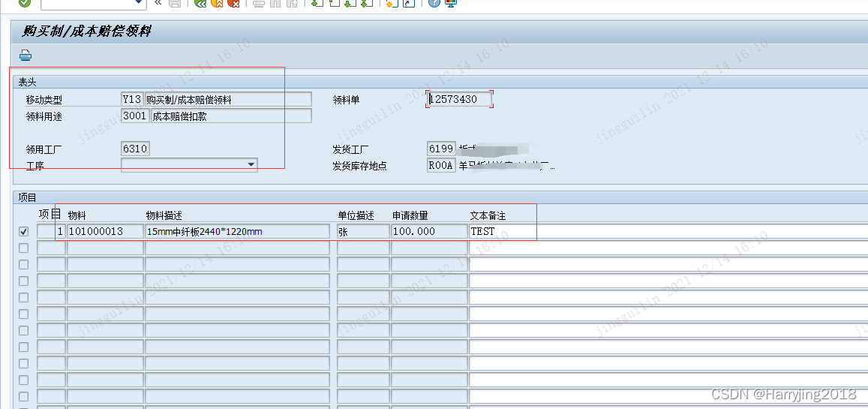Image resolution: width=868 pixels, height=409 pixels.
Task: Expand the 工序 dropdown list
Action: click(x=251, y=164)
